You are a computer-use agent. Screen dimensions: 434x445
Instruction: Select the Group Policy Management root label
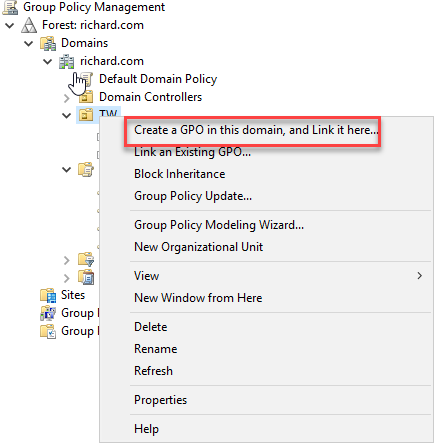[x=94, y=7]
